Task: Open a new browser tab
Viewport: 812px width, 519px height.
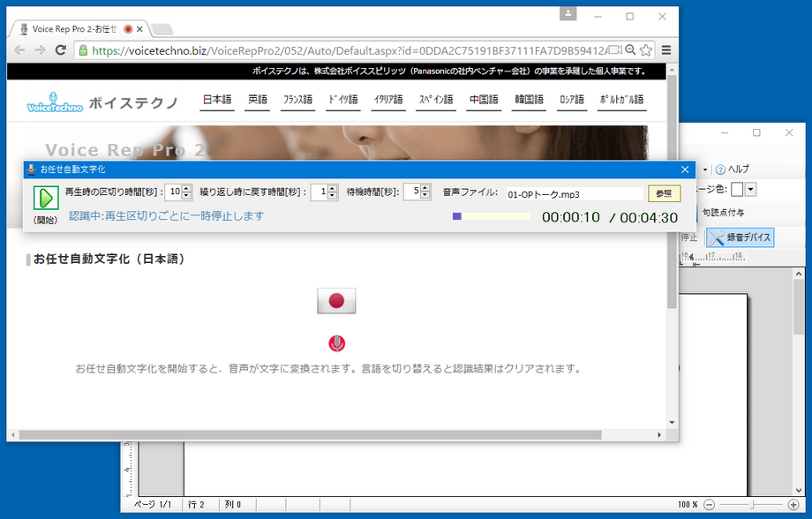Action: click(162, 29)
